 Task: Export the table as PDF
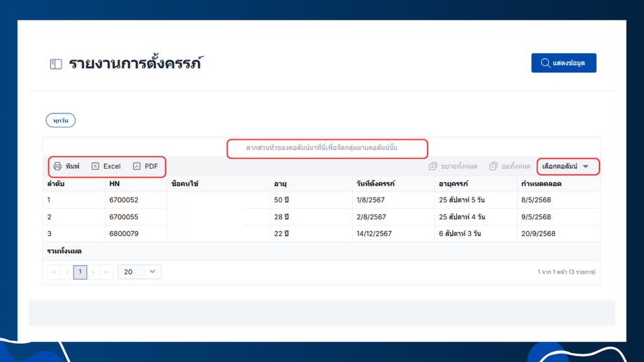point(146,166)
